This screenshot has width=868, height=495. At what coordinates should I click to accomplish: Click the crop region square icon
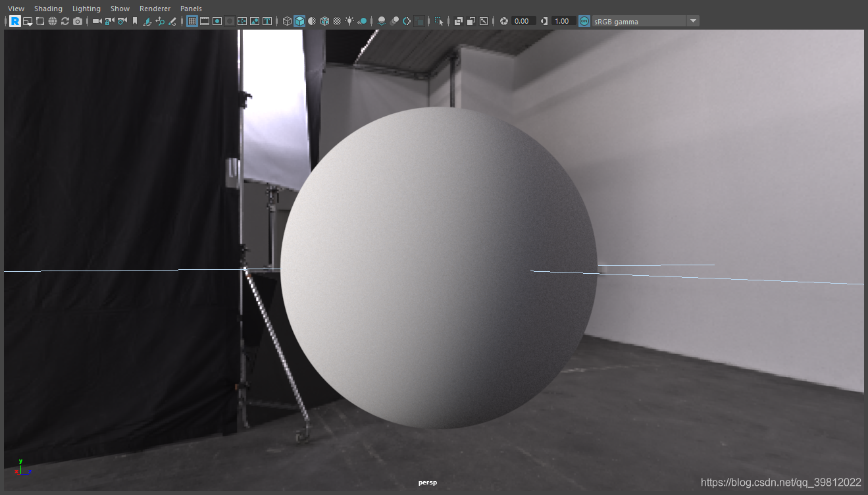point(40,21)
